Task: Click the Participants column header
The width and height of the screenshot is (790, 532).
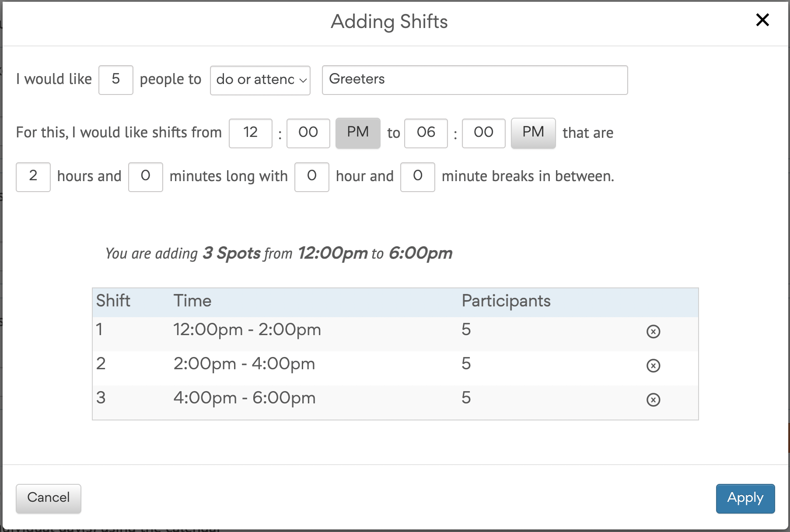Action: click(506, 301)
